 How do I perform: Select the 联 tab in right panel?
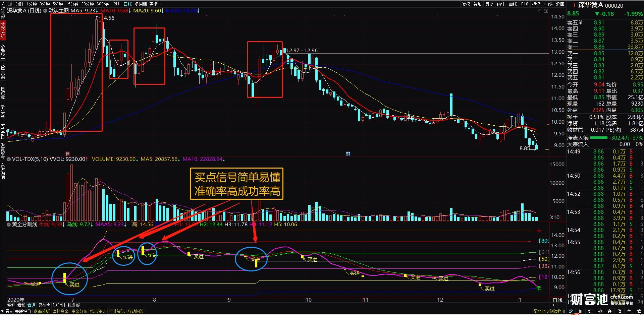(609, 311)
